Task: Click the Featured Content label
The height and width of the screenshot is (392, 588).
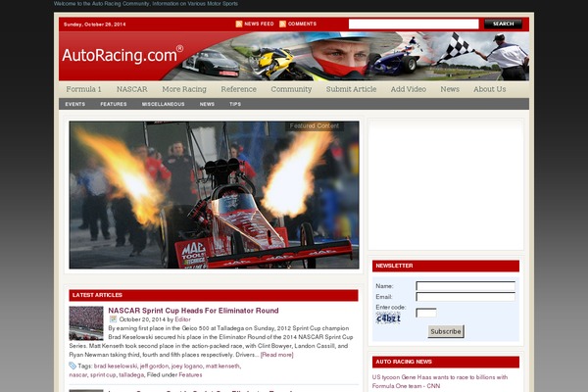Action: (315, 126)
